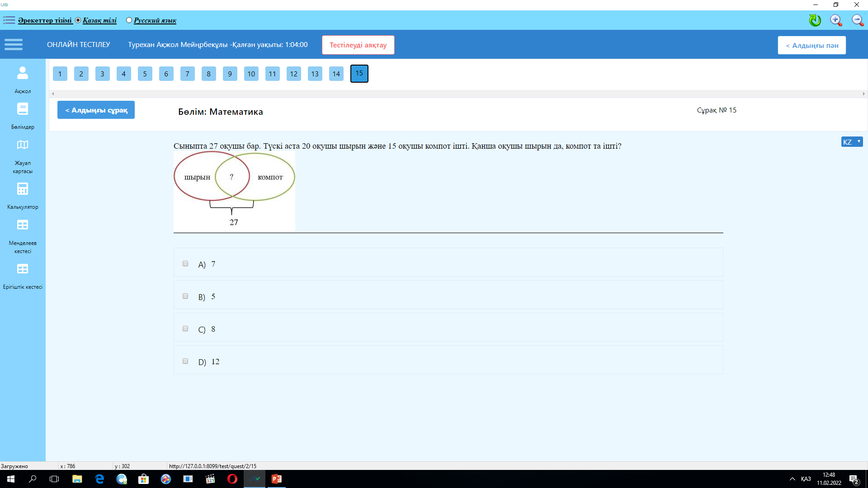Open the Ерігіштік кестесі solubility table icon

pyautogui.click(x=22, y=269)
